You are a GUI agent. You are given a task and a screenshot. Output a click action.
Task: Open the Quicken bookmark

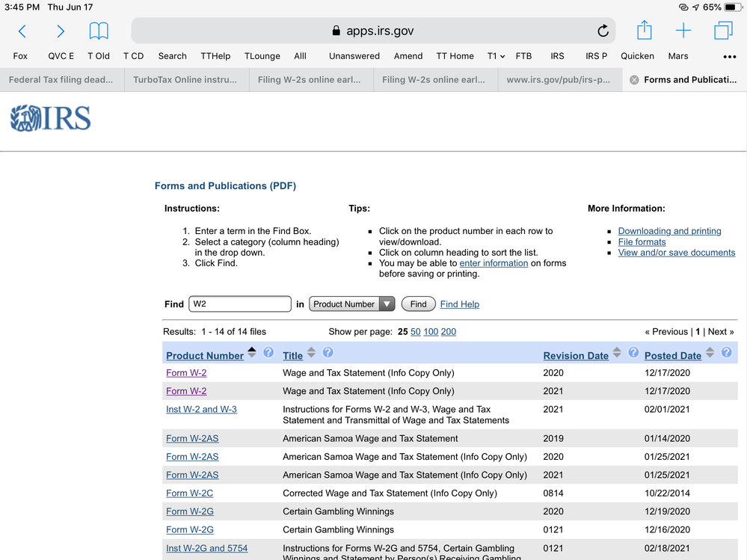point(637,56)
